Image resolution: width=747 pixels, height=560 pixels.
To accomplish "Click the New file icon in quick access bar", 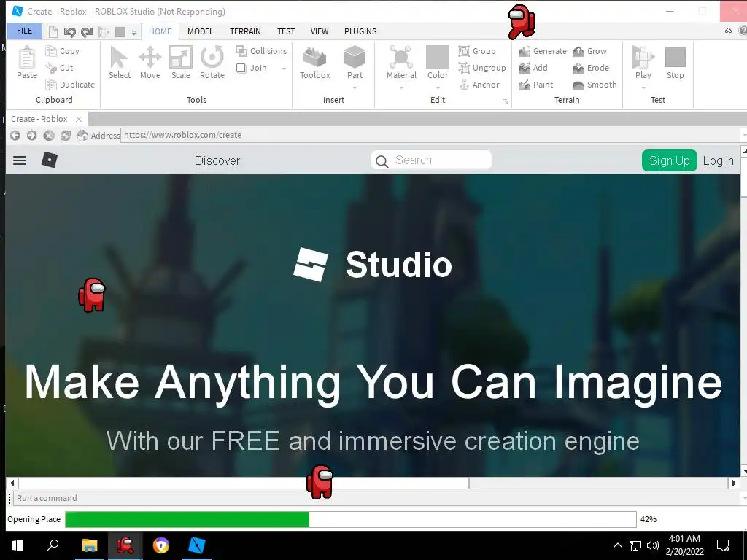I will (x=53, y=32).
